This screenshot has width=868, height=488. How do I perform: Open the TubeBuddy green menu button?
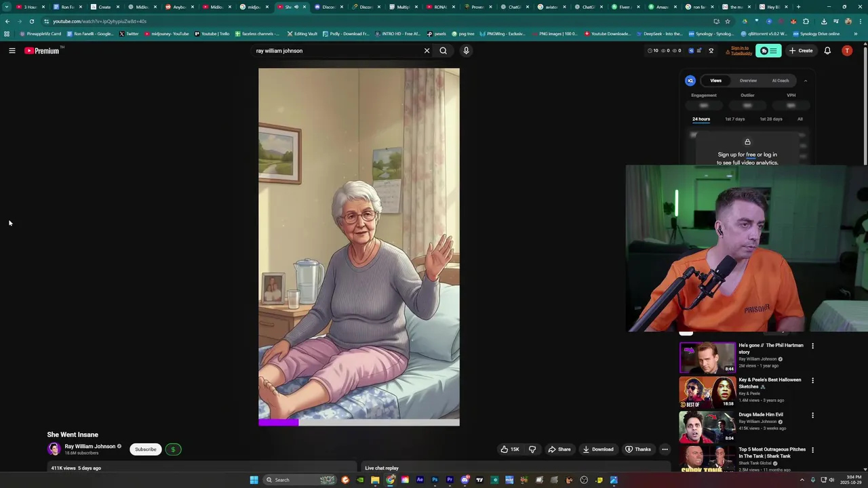tap(768, 51)
